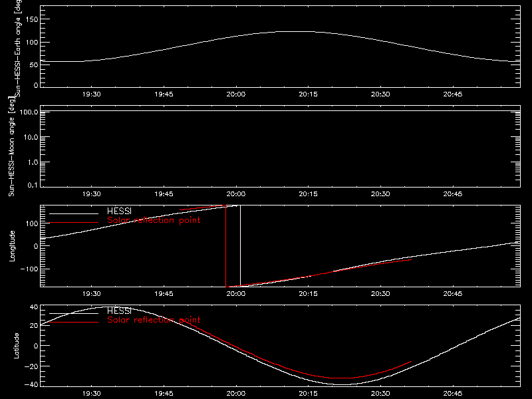Click 20:00 label below Longitude plot
This screenshot has height=399, width=532.
[236, 294]
